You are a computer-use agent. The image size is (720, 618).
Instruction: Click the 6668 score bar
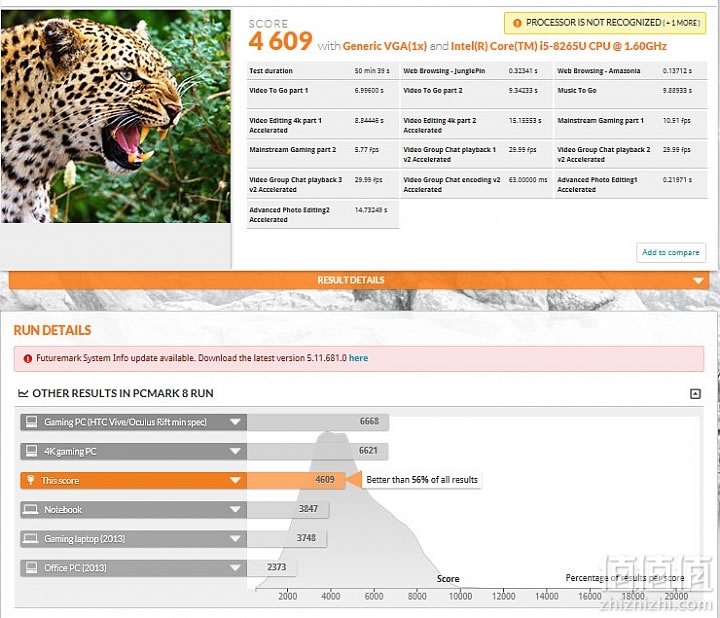[x=318, y=422]
